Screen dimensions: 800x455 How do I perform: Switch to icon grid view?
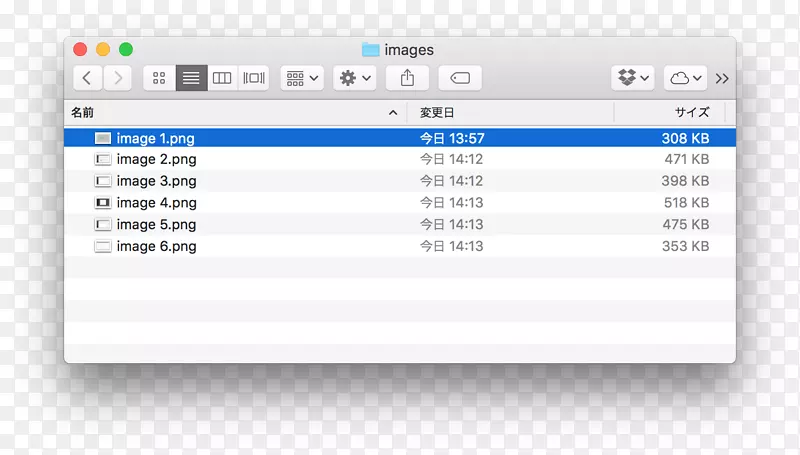coord(159,78)
